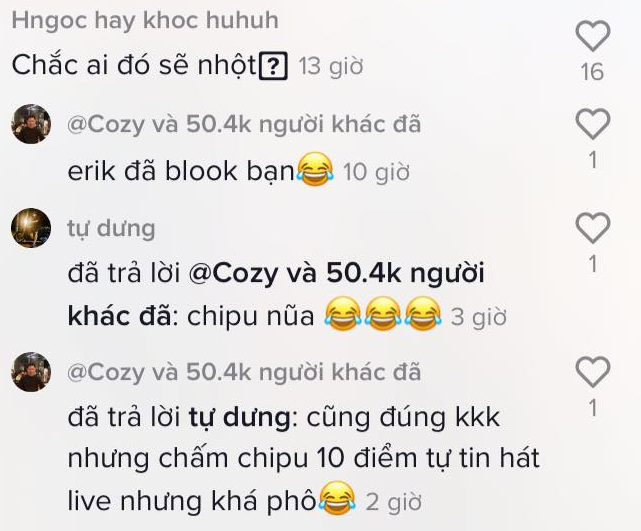Open tự dưng's profile avatar
Image resolution: width=641 pixels, height=531 pixels.
31,228
